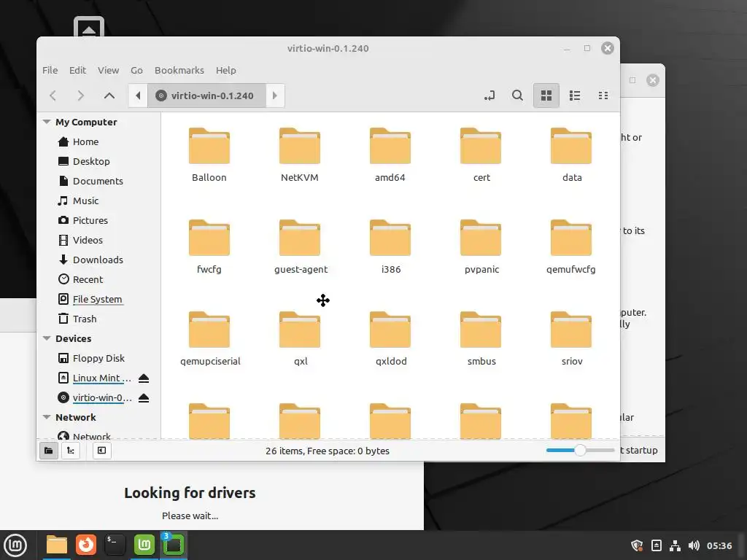Open Trash in the sidebar
This screenshot has height=560, width=747.
tap(85, 319)
